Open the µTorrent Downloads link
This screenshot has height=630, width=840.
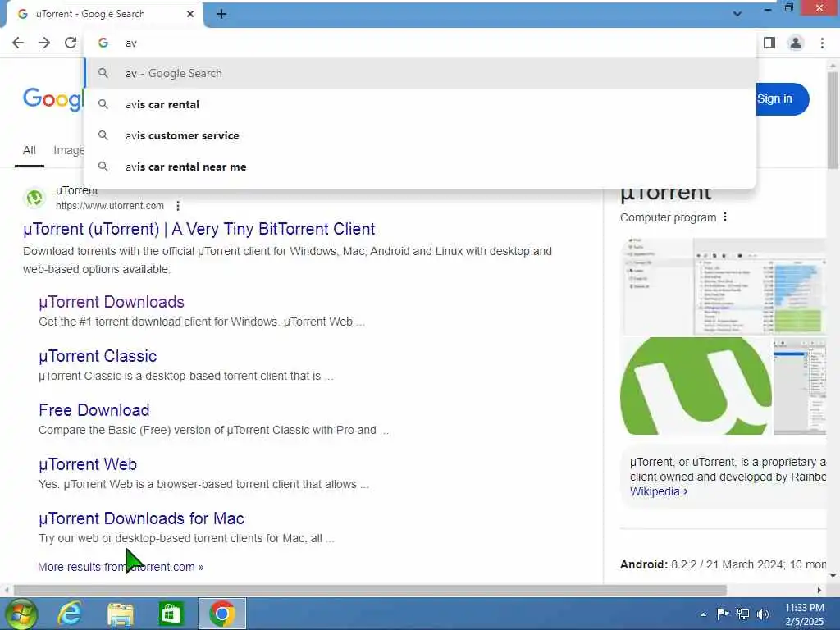pyautogui.click(x=112, y=302)
